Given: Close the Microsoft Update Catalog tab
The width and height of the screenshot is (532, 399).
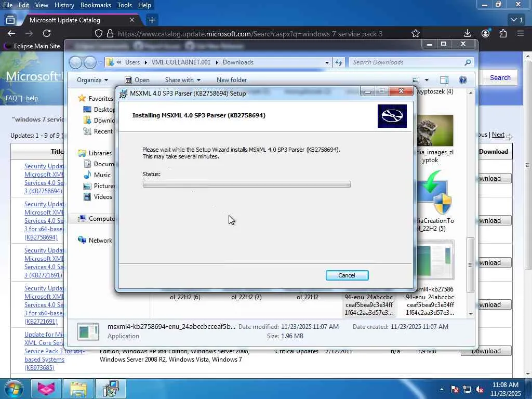Looking at the screenshot, I should (132, 20).
